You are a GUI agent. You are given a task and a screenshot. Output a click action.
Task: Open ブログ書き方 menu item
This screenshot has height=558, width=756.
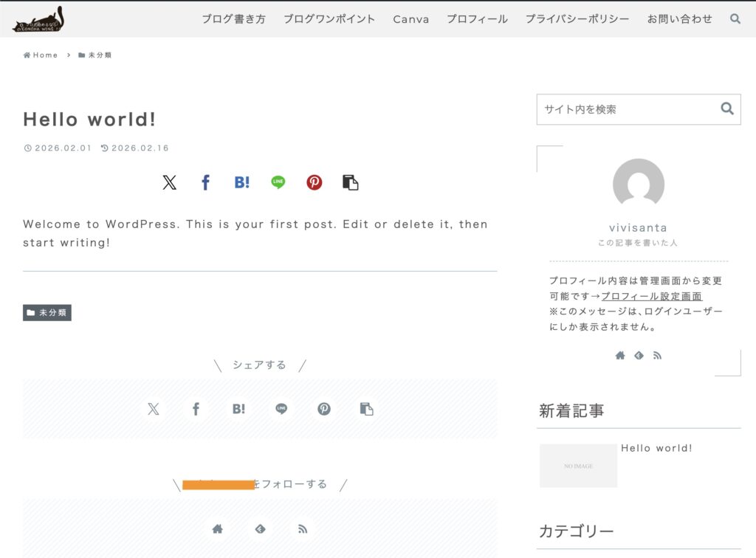pyautogui.click(x=233, y=19)
